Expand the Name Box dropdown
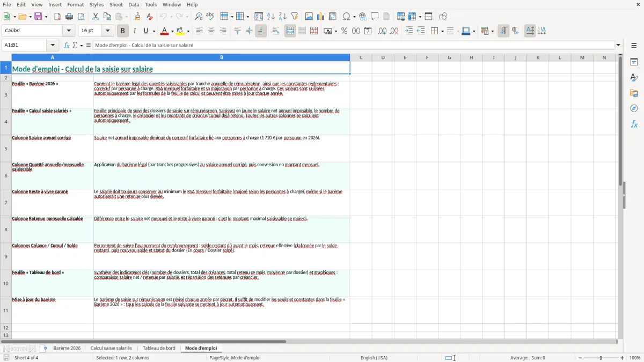This screenshot has width=644, height=362. point(53,45)
